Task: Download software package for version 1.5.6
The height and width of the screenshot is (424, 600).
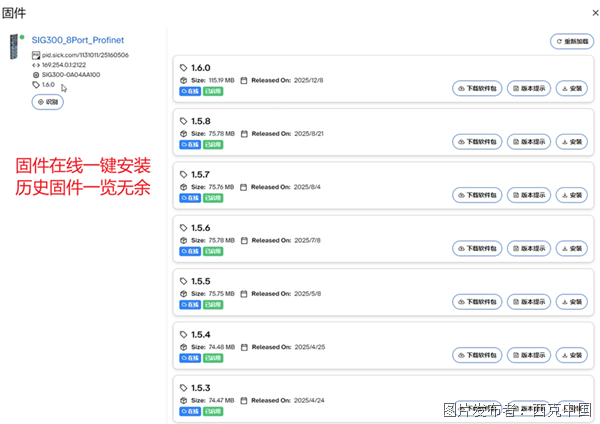Action: click(477, 248)
